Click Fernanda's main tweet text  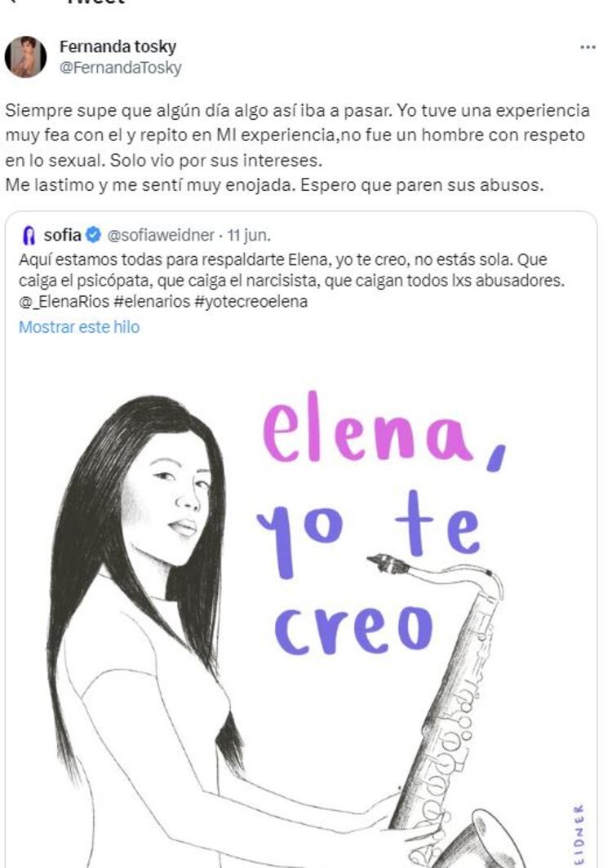coord(297,147)
